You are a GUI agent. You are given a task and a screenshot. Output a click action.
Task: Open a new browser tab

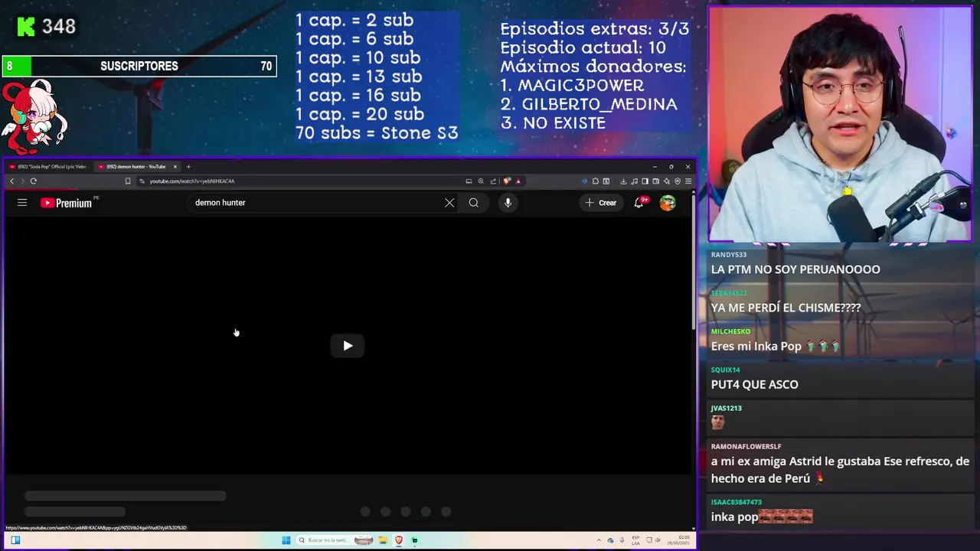coord(188,166)
